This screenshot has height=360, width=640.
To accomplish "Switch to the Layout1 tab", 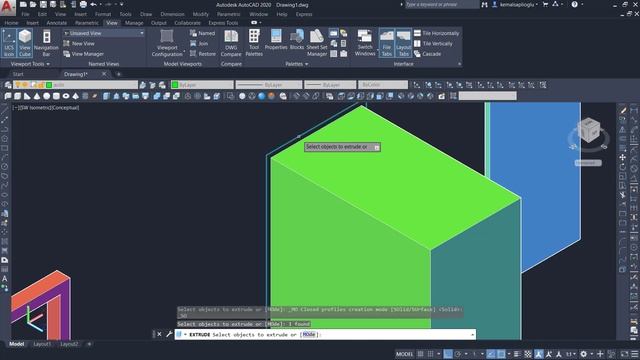I will pyautogui.click(x=42, y=344).
